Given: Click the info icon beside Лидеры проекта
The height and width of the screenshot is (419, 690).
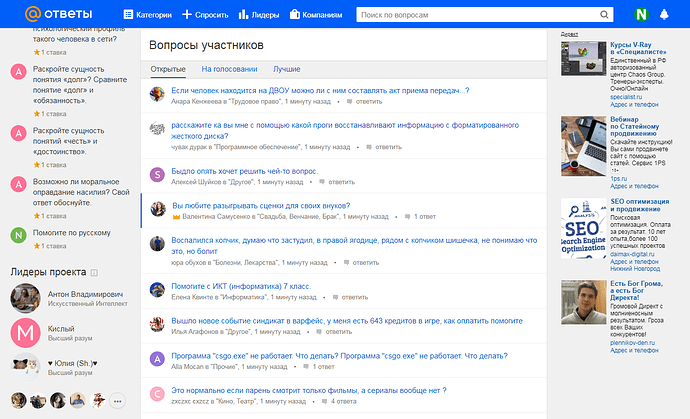Looking at the screenshot, I should click(95, 272).
